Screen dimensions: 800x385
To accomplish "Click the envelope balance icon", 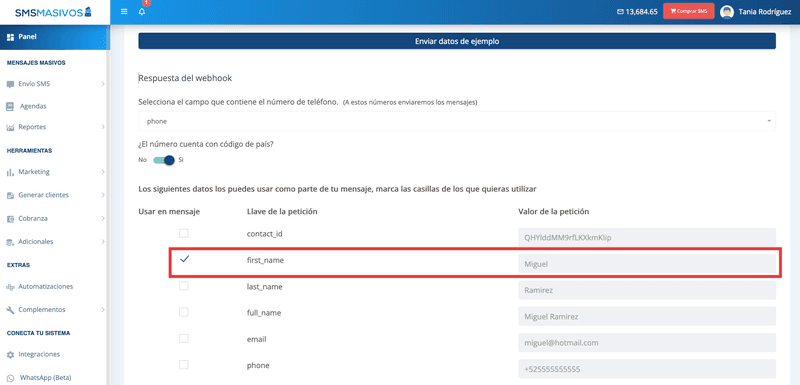I will pyautogui.click(x=620, y=12).
